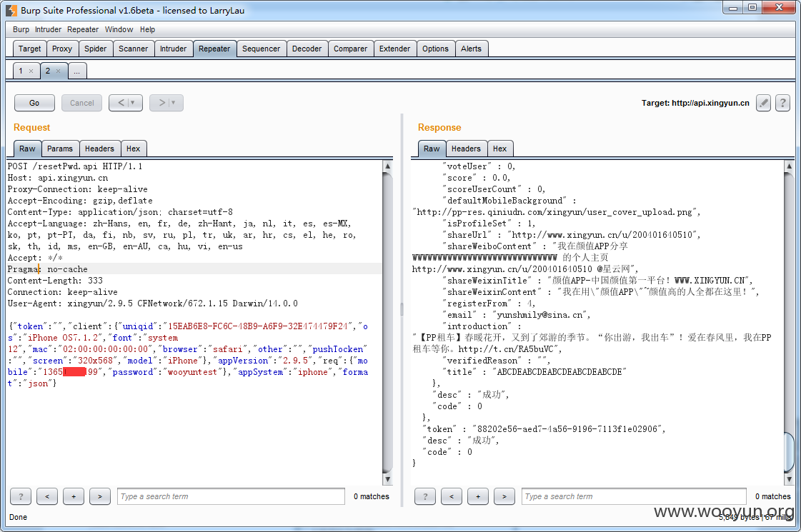Click 'Pragma: no-cache' header line

47,269
